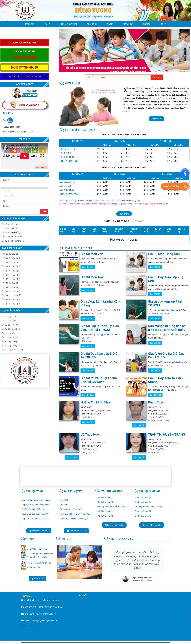Viewport: 191px width, 644px height.
Task: Click Xem Chi Tiết under Gia Sư Môn Toán
Action: 88,290
